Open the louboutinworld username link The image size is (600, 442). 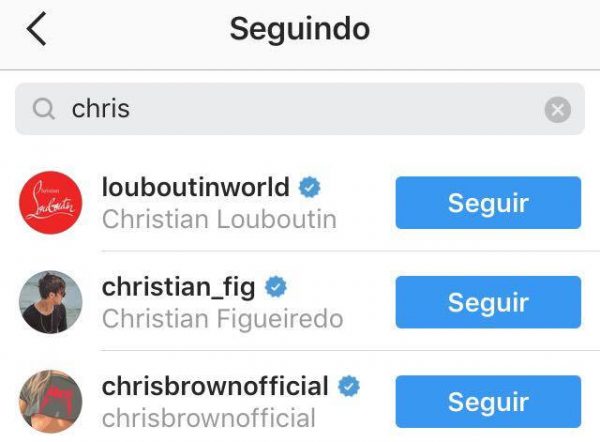196,187
